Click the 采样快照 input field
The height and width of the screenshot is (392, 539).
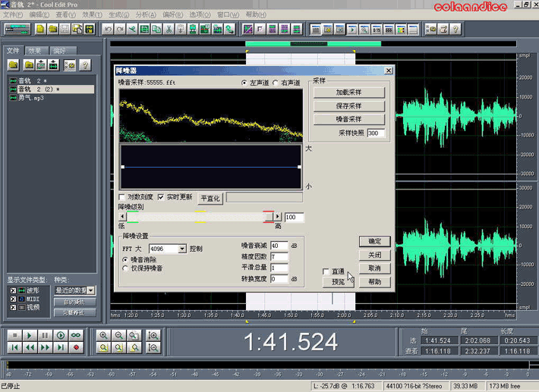click(x=376, y=133)
